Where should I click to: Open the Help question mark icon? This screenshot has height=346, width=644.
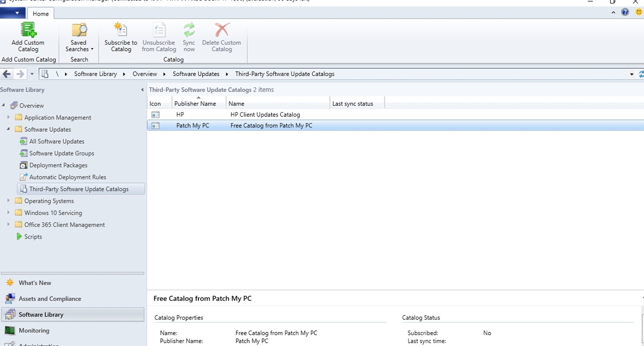tap(625, 12)
